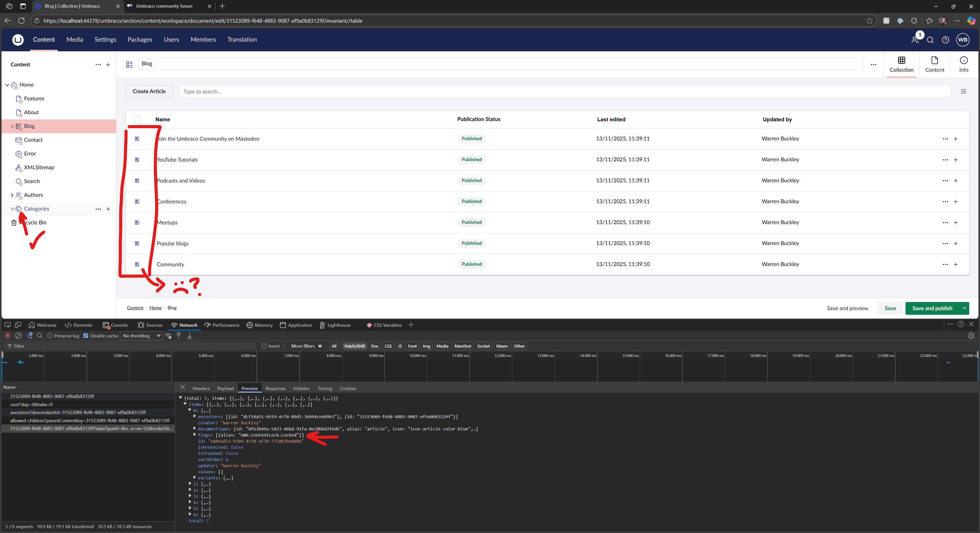Switch to the Media section
The width and height of the screenshot is (980, 533).
[75, 40]
